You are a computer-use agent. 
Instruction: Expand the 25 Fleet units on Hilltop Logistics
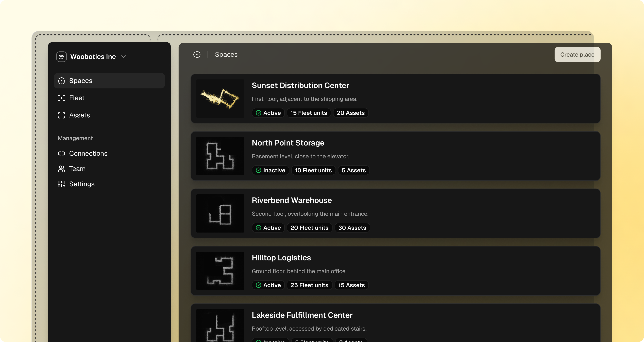[309, 285]
